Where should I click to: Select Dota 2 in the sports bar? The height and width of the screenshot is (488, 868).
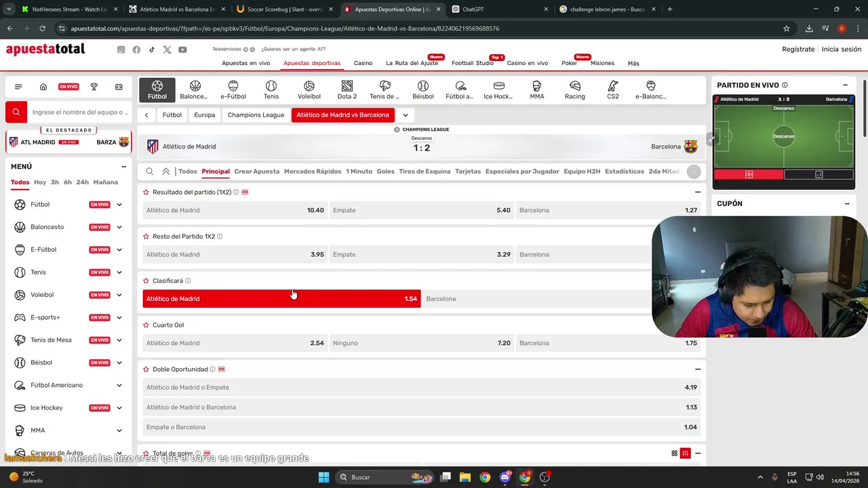click(x=347, y=90)
